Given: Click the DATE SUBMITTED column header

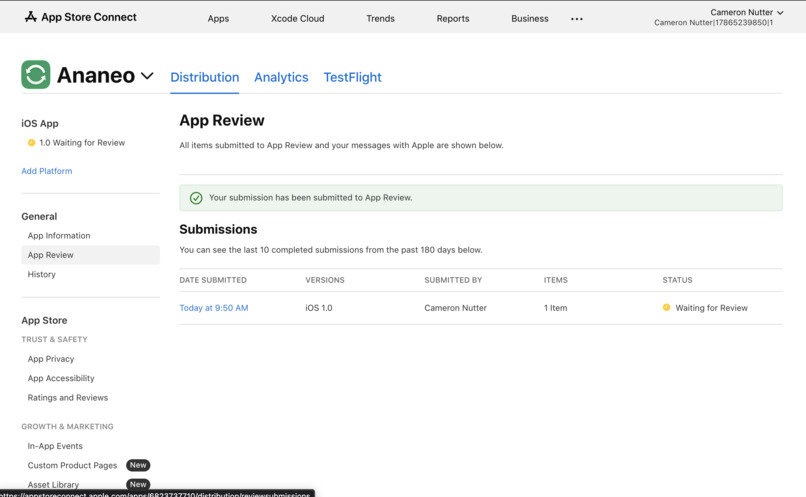Looking at the screenshot, I should pos(213,280).
